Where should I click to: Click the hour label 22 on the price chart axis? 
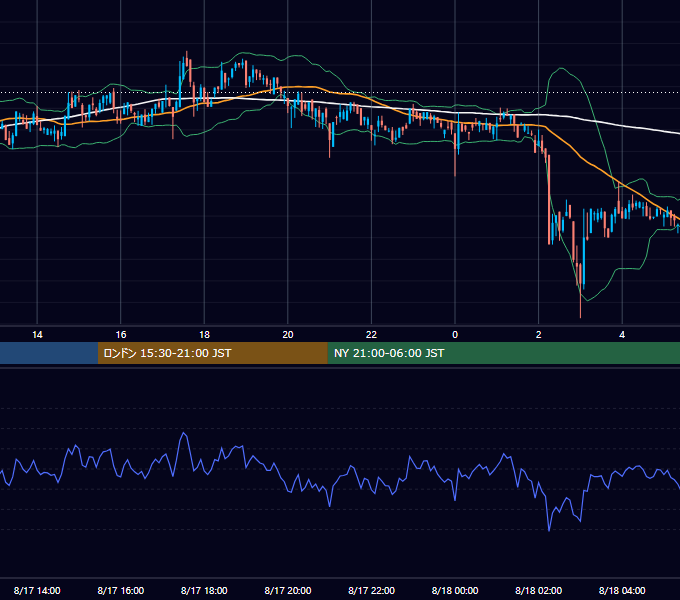pyautogui.click(x=371, y=335)
